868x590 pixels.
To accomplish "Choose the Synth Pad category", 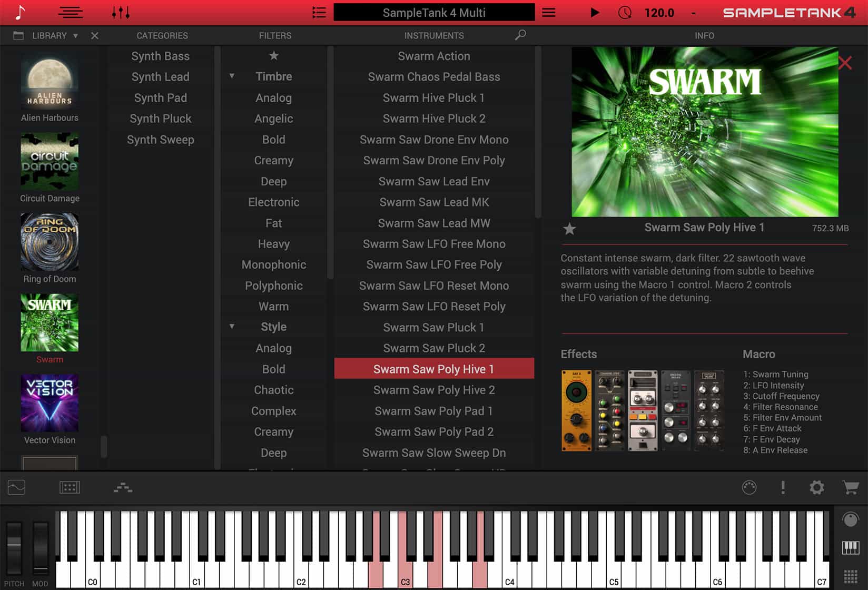I will (161, 98).
